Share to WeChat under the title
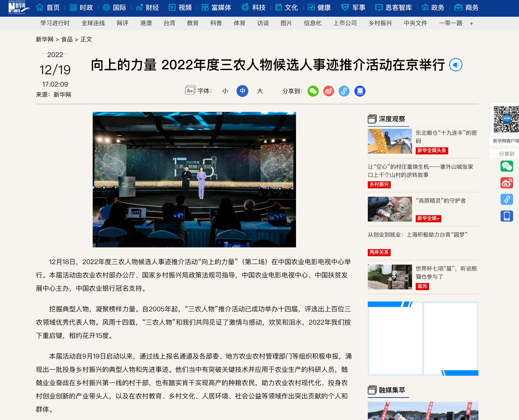519x420 pixels. [x=313, y=91]
